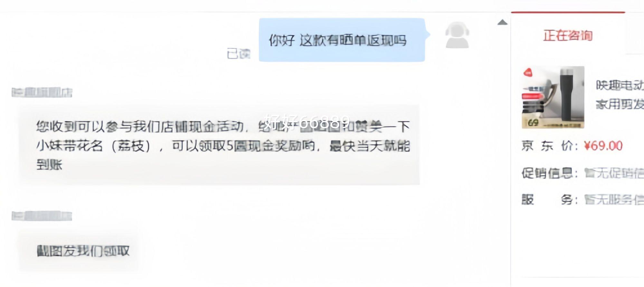Select the shop reply mentioning 荔枝
644x287 pixels.
[x=219, y=145]
